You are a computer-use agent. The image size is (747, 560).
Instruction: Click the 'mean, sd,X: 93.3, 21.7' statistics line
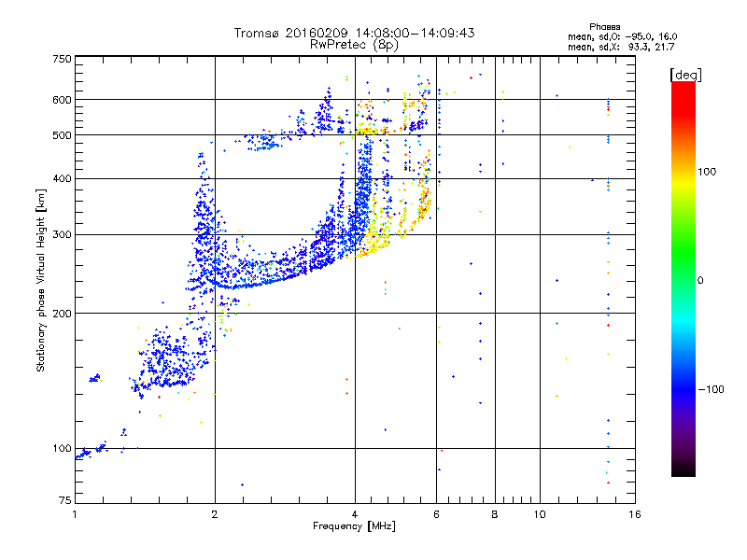click(621, 47)
